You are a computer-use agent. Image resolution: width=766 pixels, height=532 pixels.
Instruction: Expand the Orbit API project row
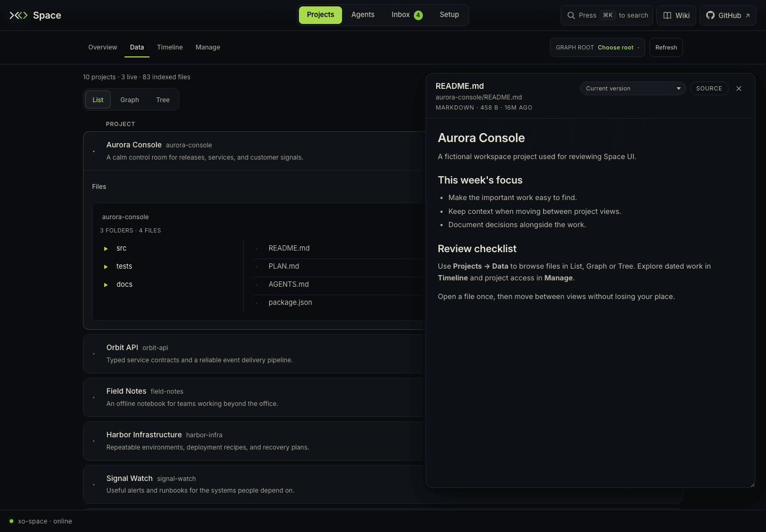[x=254, y=354]
